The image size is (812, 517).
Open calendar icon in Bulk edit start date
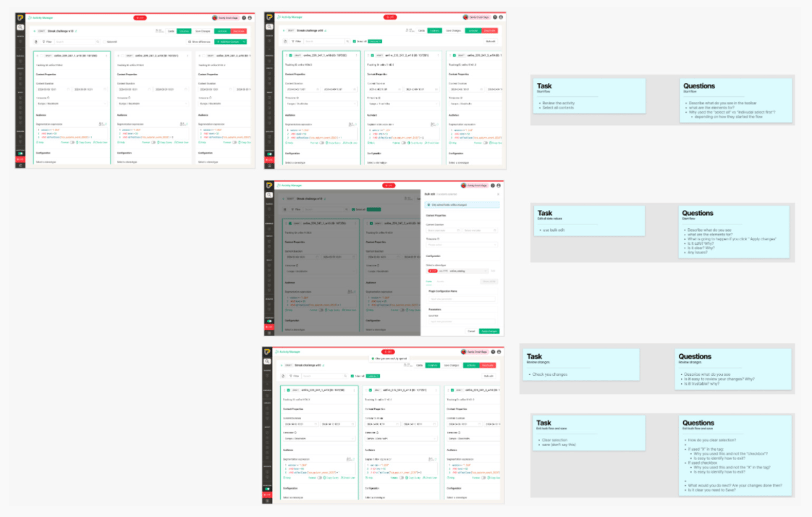459,230
